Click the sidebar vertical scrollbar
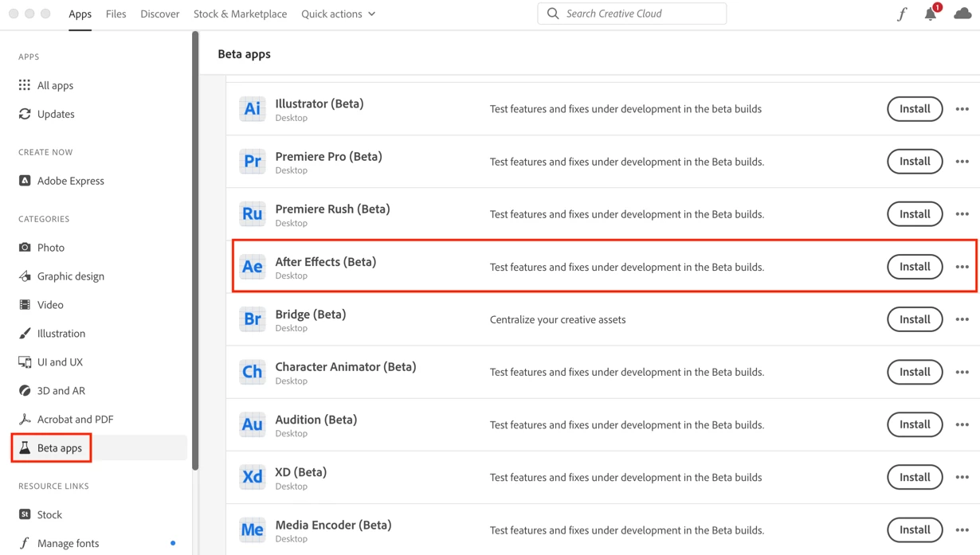Screen dimensions: 980x555 point(195,251)
